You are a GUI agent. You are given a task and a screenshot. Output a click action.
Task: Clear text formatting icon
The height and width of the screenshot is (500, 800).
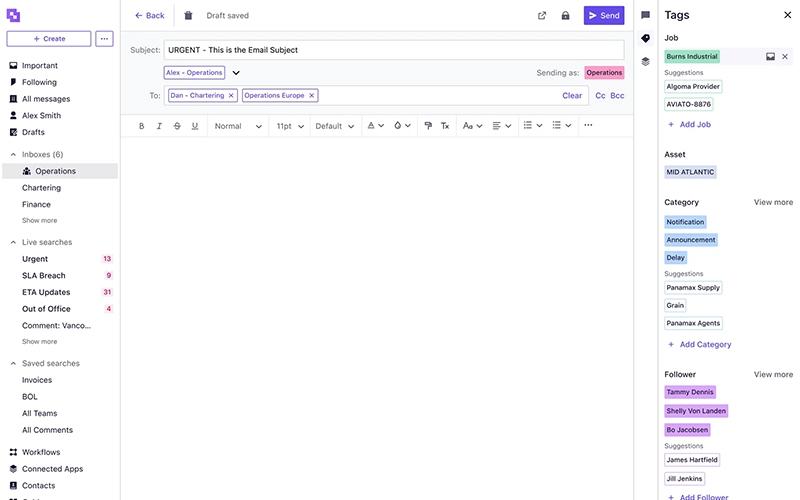click(x=445, y=126)
